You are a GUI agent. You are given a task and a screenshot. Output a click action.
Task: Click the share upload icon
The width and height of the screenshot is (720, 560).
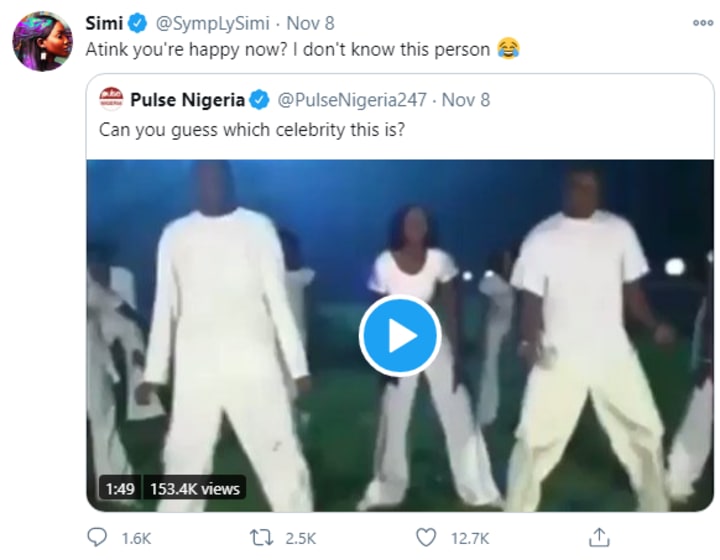click(600, 538)
